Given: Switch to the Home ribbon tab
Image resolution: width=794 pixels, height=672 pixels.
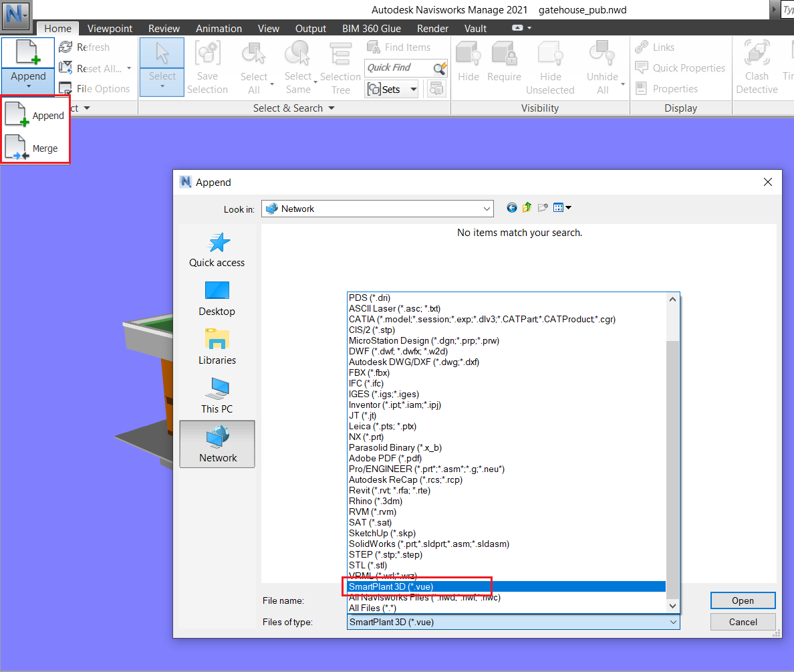Looking at the screenshot, I should [x=57, y=28].
